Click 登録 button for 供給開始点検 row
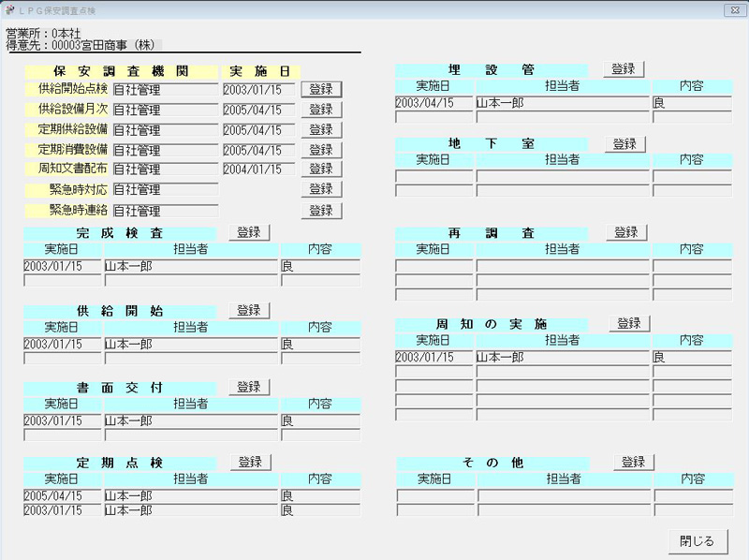This screenshot has width=749, height=560. [x=321, y=90]
